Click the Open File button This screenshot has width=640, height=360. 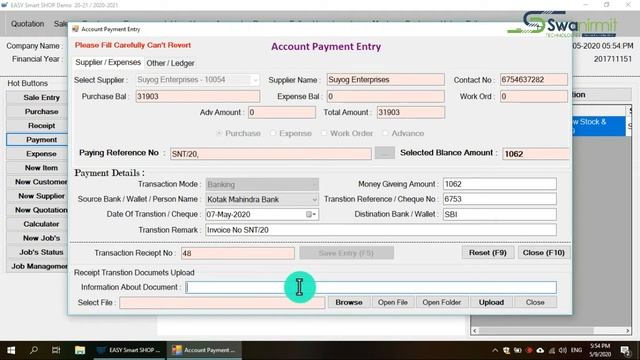click(393, 302)
